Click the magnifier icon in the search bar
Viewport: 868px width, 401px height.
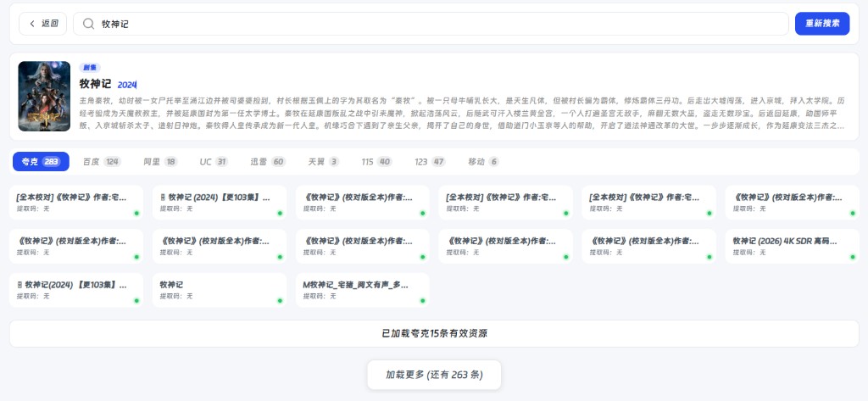click(88, 24)
